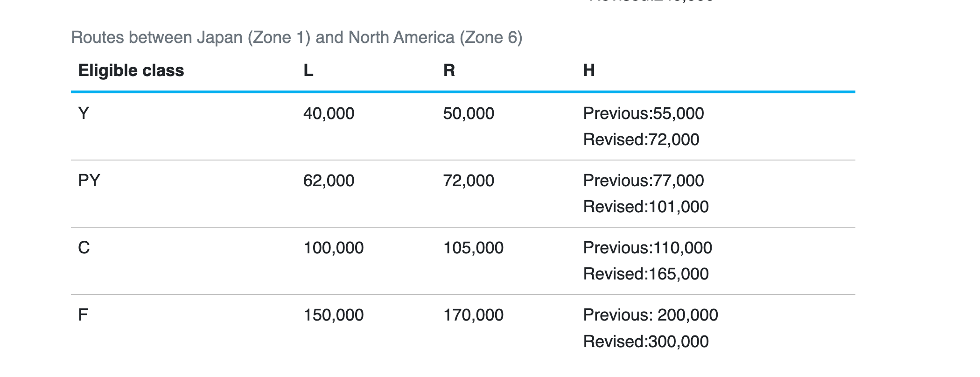Select the R column header
The height and width of the screenshot is (377, 980).
point(449,70)
